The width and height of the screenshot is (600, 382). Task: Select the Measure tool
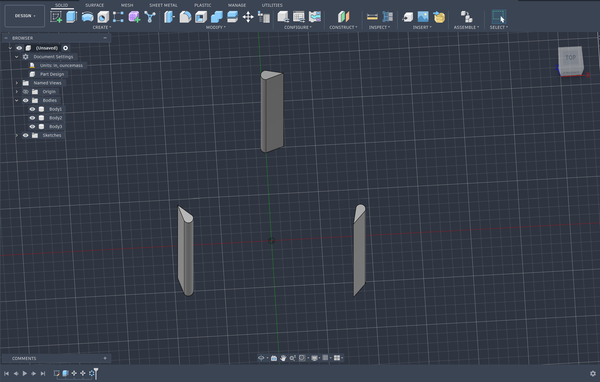[x=372, y=17]
